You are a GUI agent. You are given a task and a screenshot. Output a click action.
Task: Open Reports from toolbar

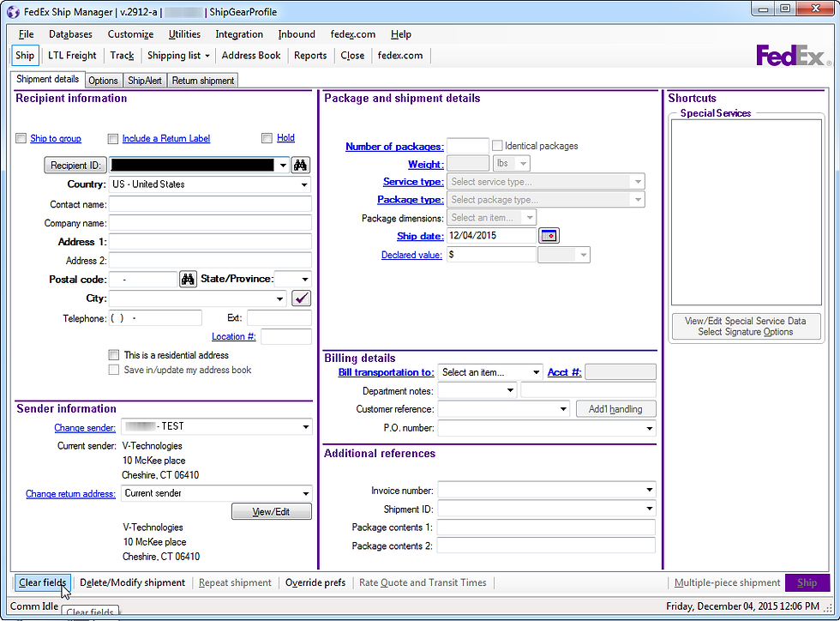(x=310, y=55)
